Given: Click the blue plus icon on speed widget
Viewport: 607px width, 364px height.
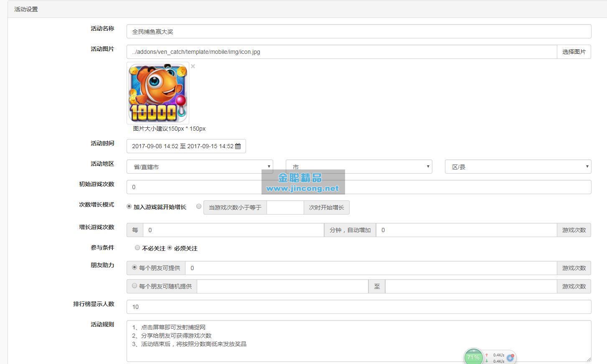Looking at the screenshot, I should (510, 358).
